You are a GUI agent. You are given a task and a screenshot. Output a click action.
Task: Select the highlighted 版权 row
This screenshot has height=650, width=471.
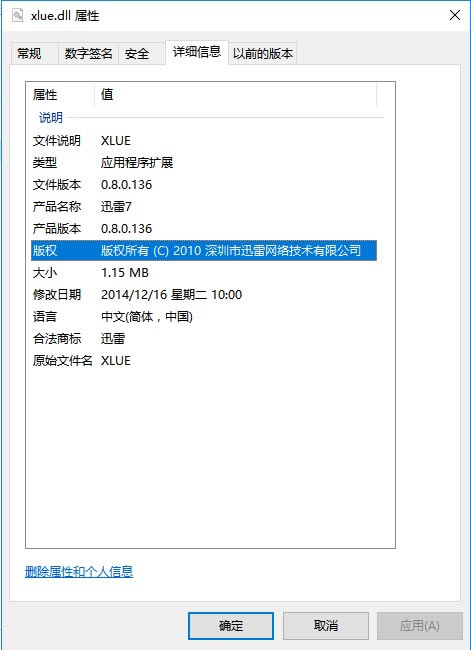coord(204,250)
